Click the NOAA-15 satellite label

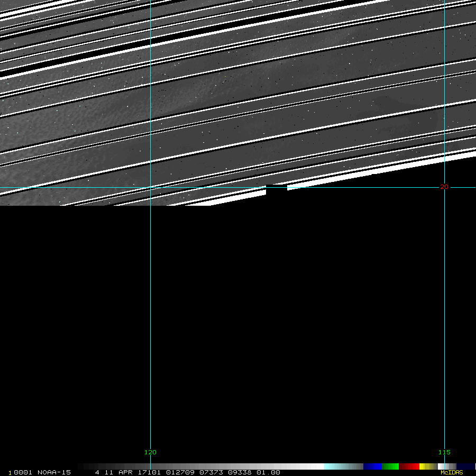(x=53, y=472)
